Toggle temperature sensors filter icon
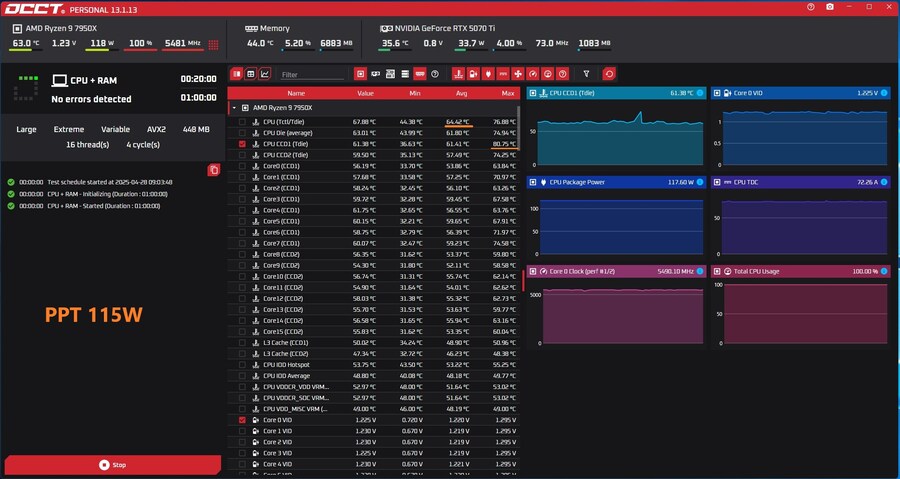900x479 pixels. click(458, 74)
